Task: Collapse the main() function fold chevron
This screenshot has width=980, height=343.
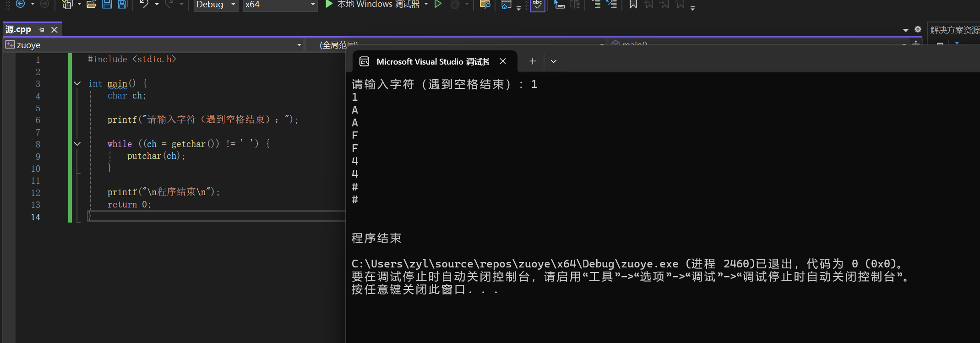Action: click(77, 83)
